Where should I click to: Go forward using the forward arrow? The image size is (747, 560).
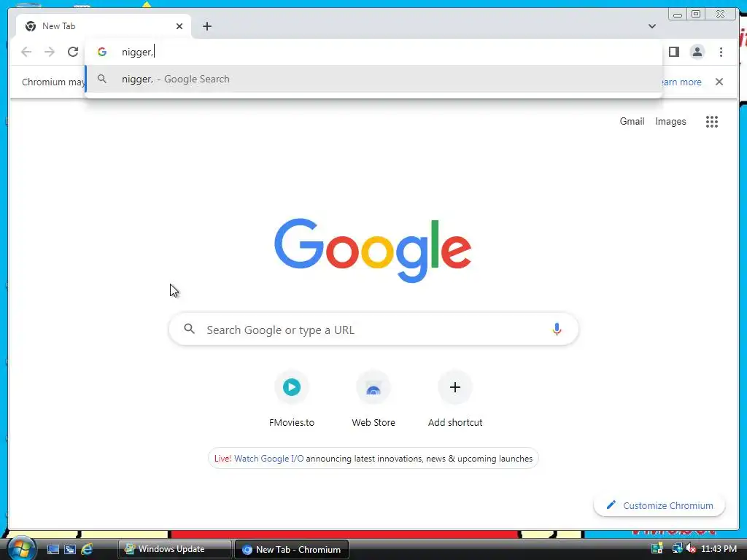50,52
